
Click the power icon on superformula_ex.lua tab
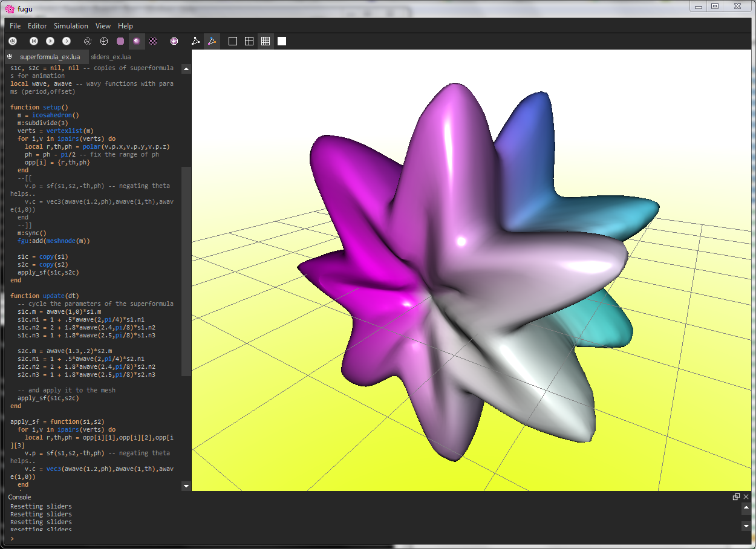click(x=10, y=56)
